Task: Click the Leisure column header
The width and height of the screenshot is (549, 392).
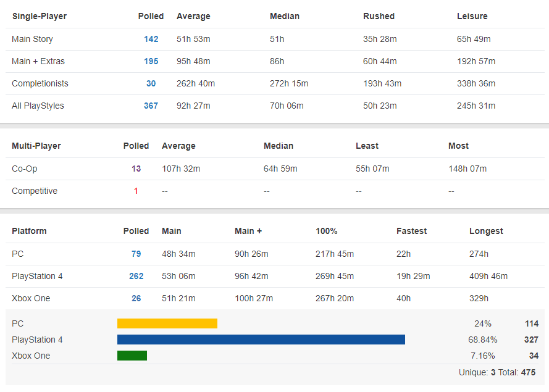Action: click(472, 16)
